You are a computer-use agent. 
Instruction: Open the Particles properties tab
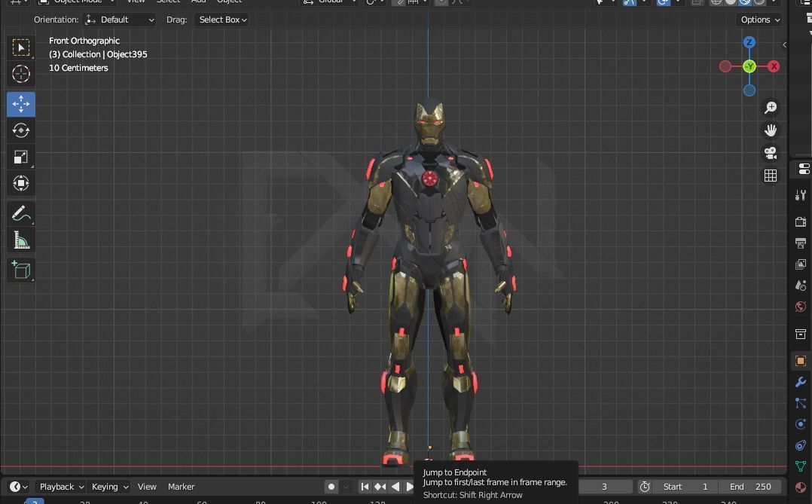(801, 403)
